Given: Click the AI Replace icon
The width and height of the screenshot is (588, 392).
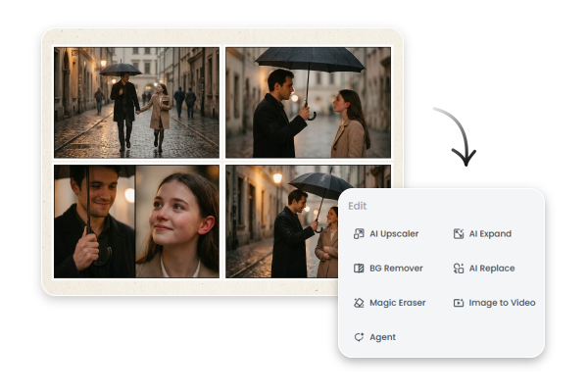Looking at the screenshot, I should 459,269.
